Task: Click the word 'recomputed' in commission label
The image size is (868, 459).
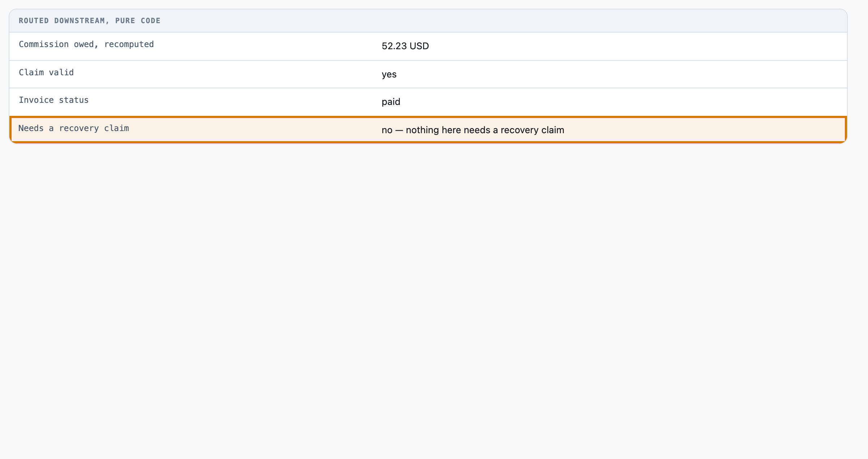Action: coord(129,44)
